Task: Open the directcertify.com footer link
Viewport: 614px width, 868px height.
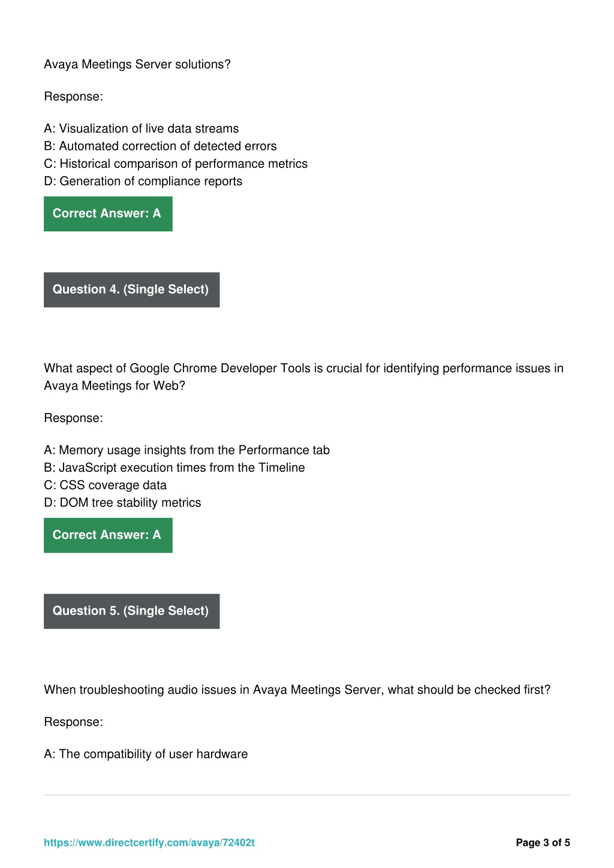Action: tap(149, 842)
